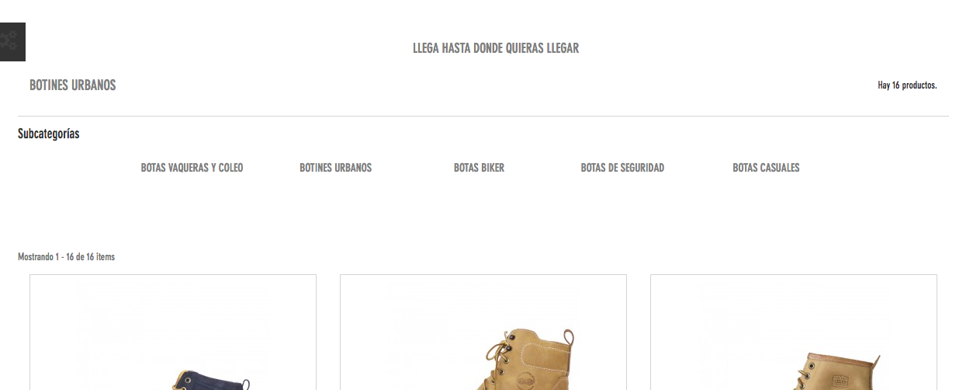This screenshot has height=390, width=980.
Task: Click the slogan Llega hasta donde quieras llegar
Action: (496, 48)
